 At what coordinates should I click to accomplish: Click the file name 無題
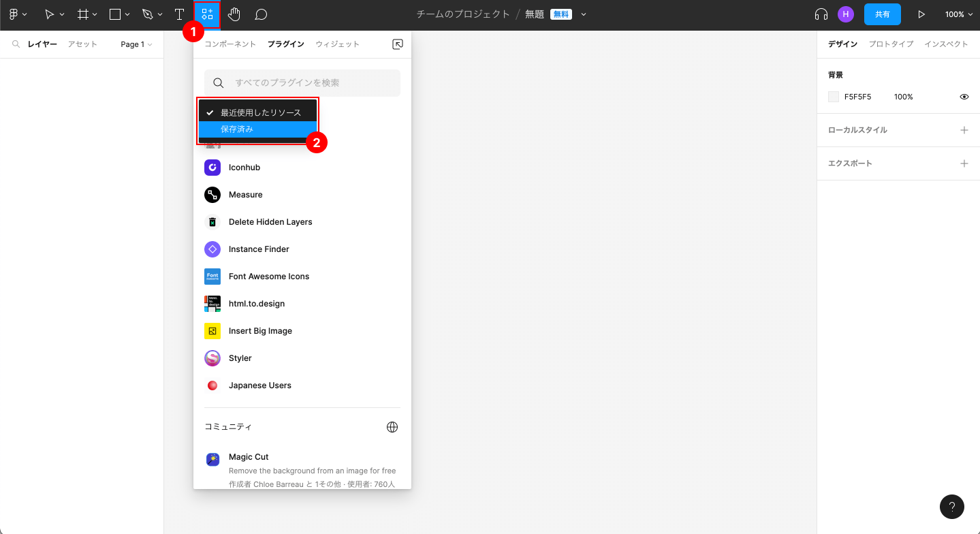coord(535,14)
